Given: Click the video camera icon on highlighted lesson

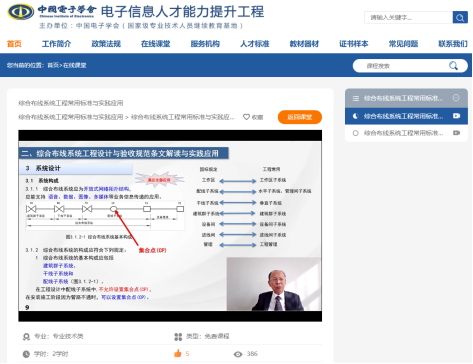Looking at the screenshot, I should click(456, 116).
